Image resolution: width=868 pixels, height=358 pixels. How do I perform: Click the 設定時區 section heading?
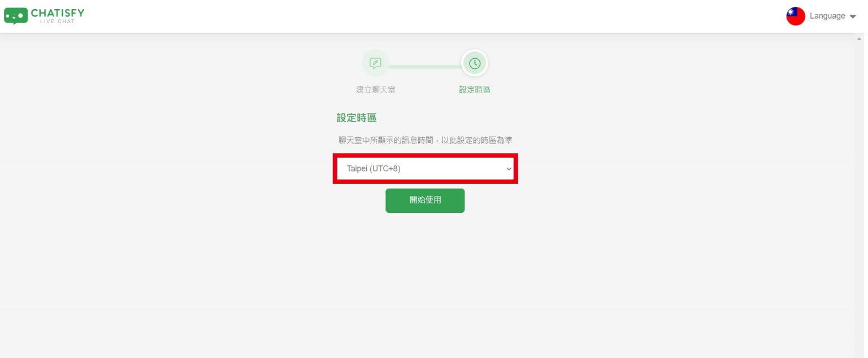[357, 118]
